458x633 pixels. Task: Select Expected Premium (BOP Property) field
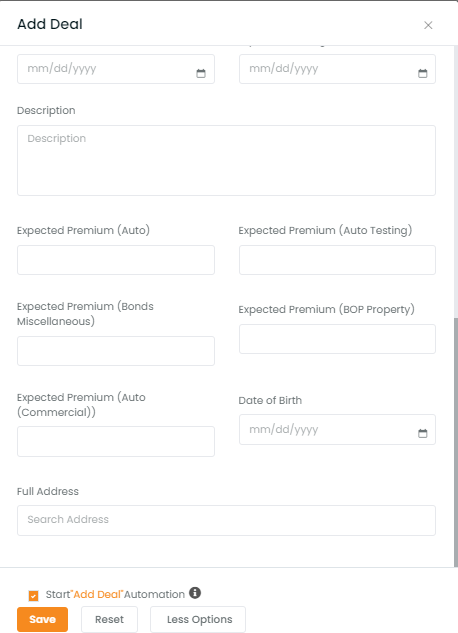coord(337,339)
